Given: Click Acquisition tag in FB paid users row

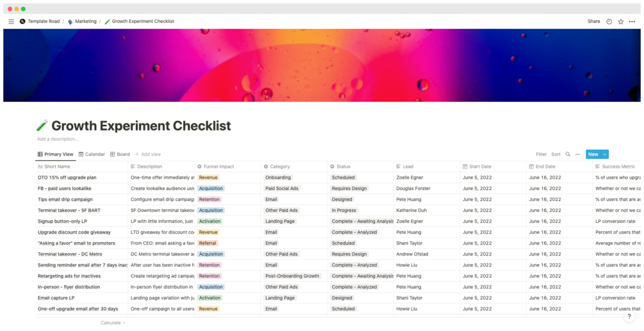Looking at the screenshot, I should click(211, 189).
